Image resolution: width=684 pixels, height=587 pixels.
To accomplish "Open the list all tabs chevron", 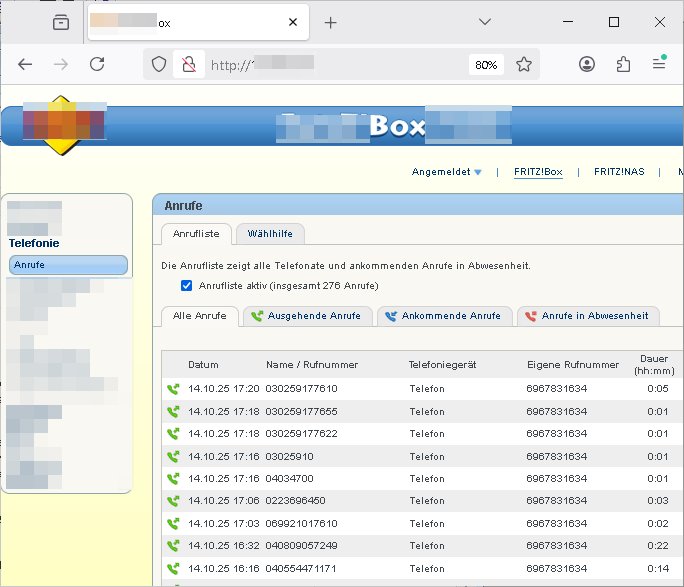I will (x=484, y=22).
